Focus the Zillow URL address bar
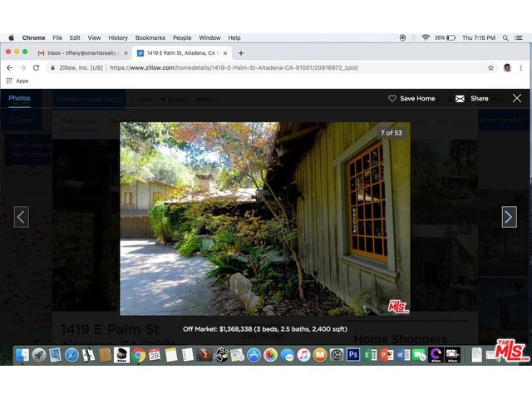The height and width of the screenshot is (399, 532). [x=234, y=68]
